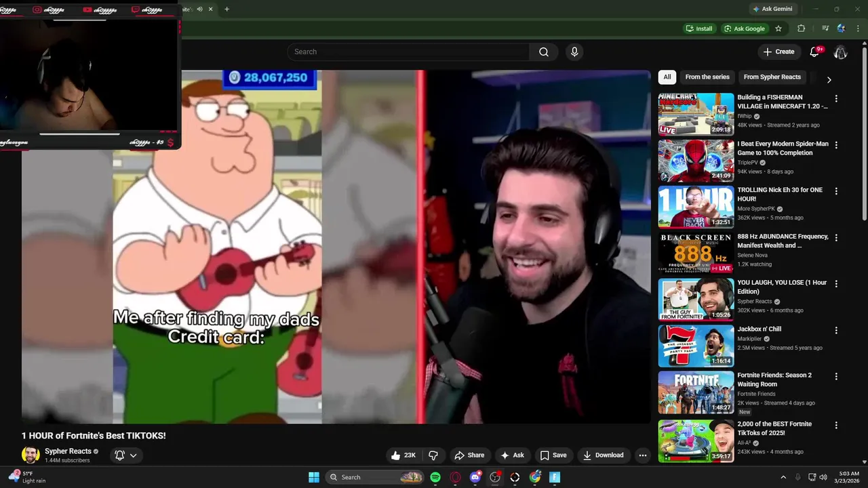The height and width of the screenshot is (488, 868).
Task: Open Chrome's three-dot menu
Action: 858,28
